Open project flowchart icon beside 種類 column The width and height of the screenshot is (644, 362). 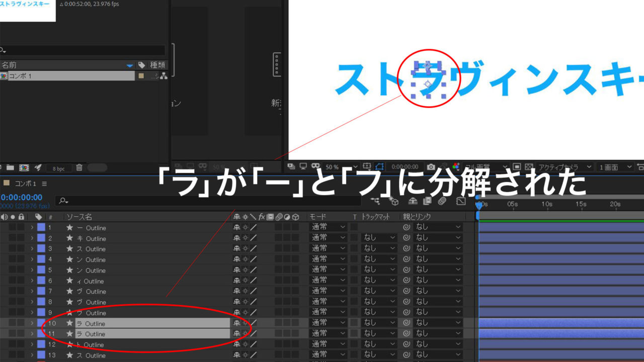click(x=164, y=75)
